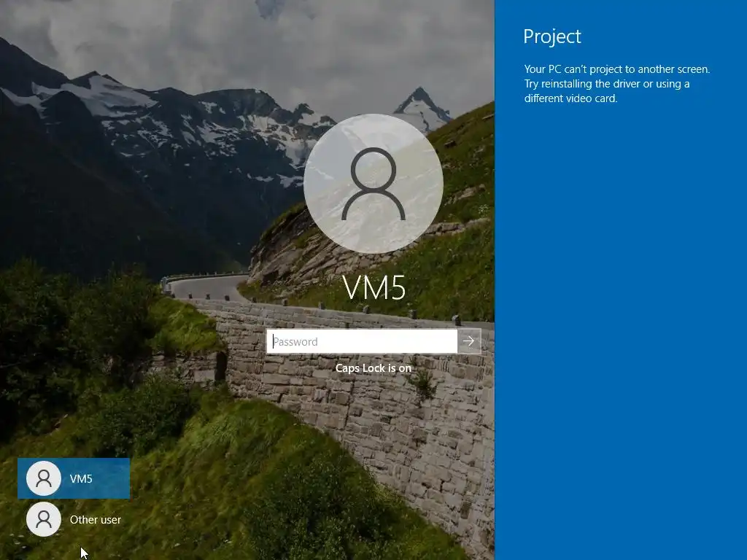
Task: Choose the VM5 account tile
Action: (74, 478)
